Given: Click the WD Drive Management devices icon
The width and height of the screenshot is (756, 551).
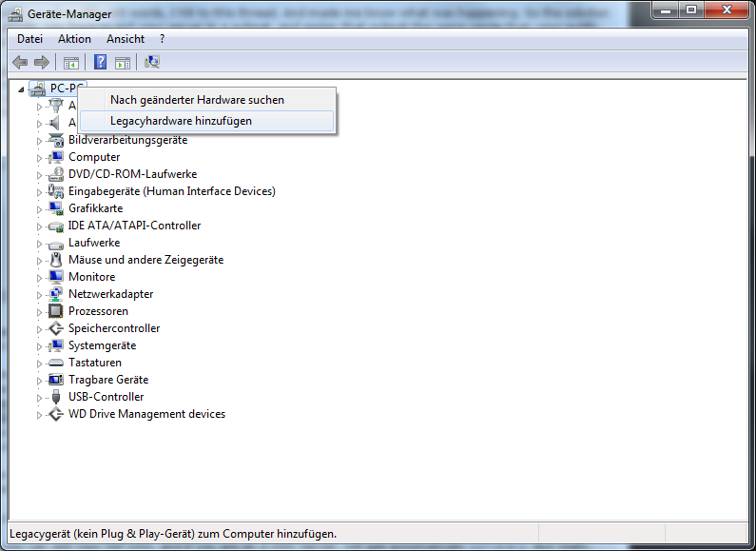Looking at the screenshot, I should coord(56,414).
